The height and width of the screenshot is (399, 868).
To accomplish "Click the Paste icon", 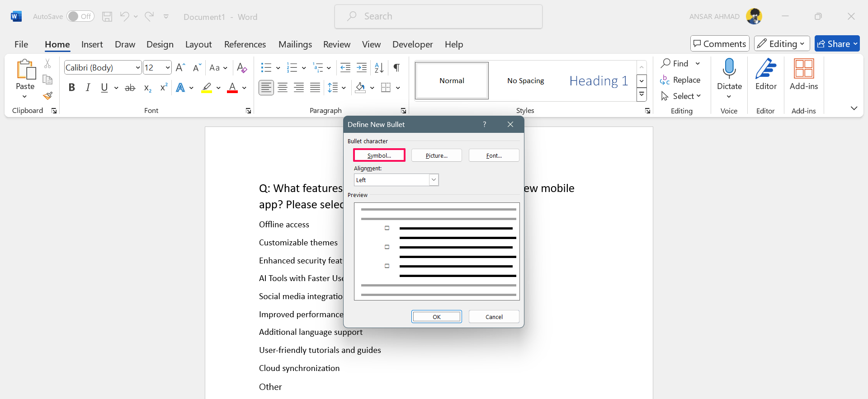I will [x=25, y=70].
